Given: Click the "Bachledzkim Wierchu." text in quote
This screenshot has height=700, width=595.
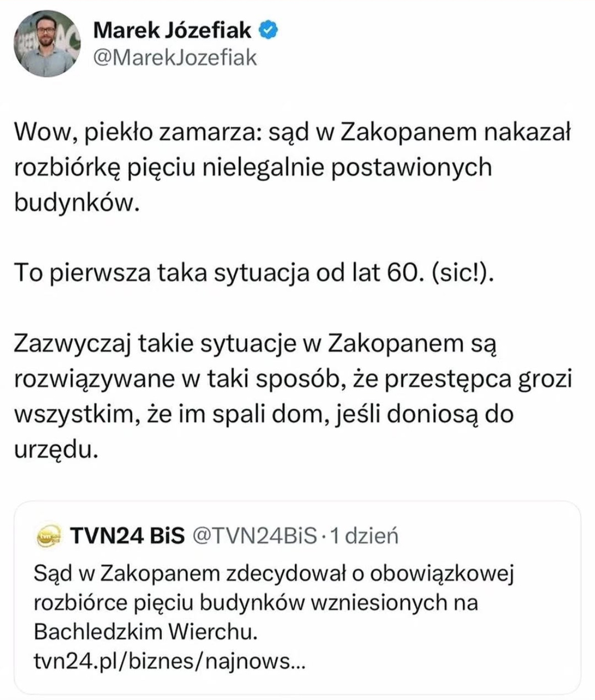Looking at the screenshot, I should (145, 632).
